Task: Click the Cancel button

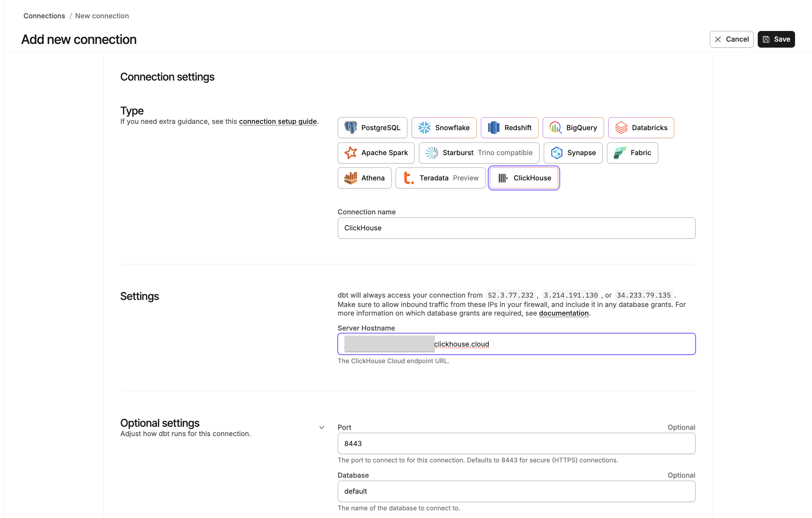Action: [x=731, y=39]
